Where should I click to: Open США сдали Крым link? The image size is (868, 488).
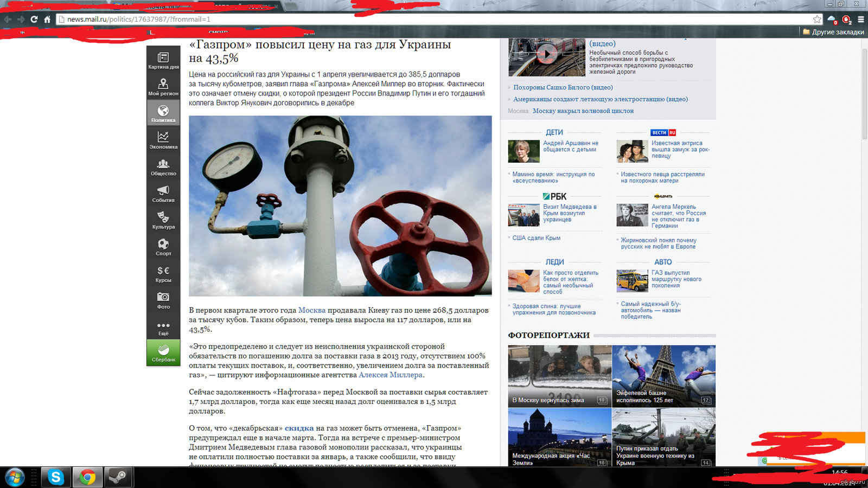(x=537, y=238)
